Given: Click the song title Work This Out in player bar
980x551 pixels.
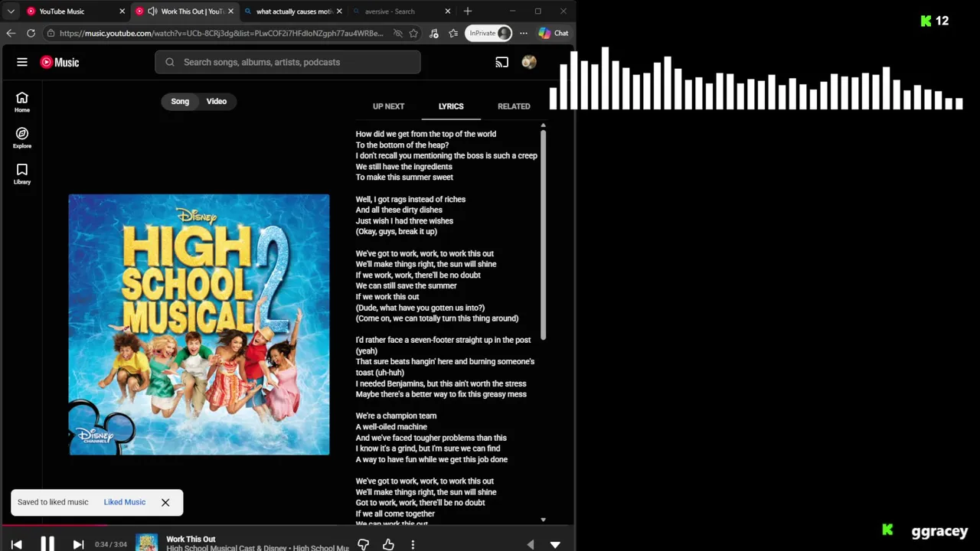Looking at the screenshot, I should 191,539.
